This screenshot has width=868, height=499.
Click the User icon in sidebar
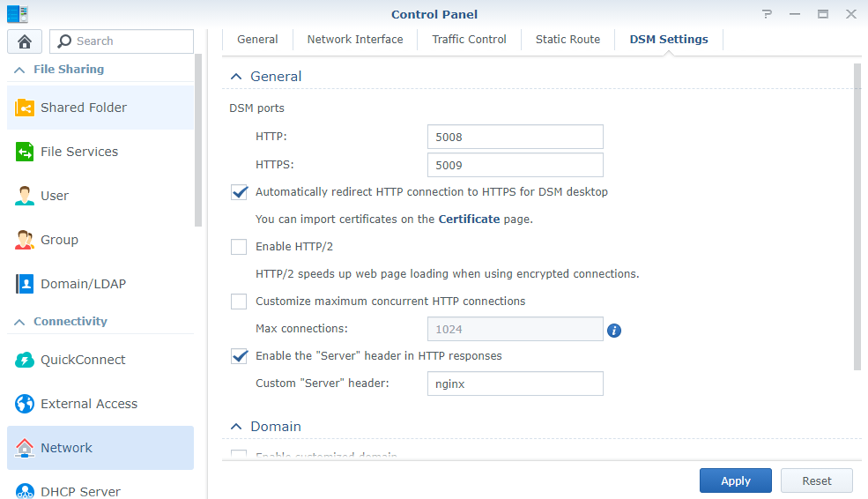pos(25,196)
